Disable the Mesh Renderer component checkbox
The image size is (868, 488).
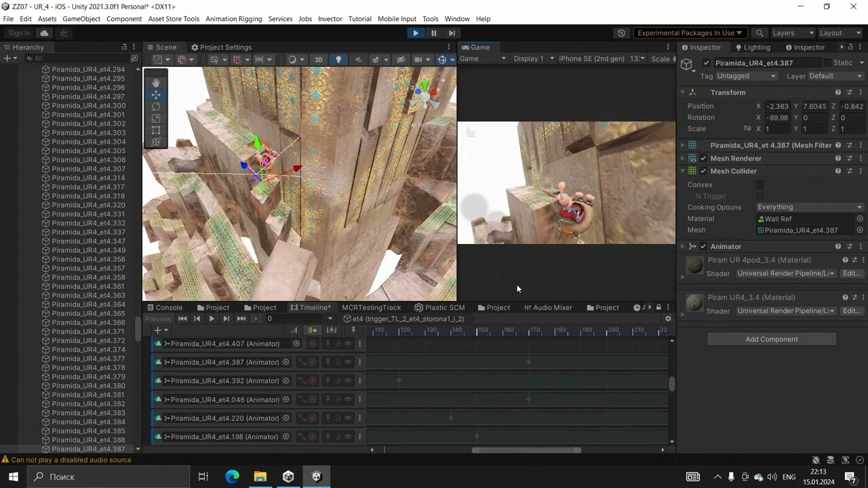pos(703,158)
